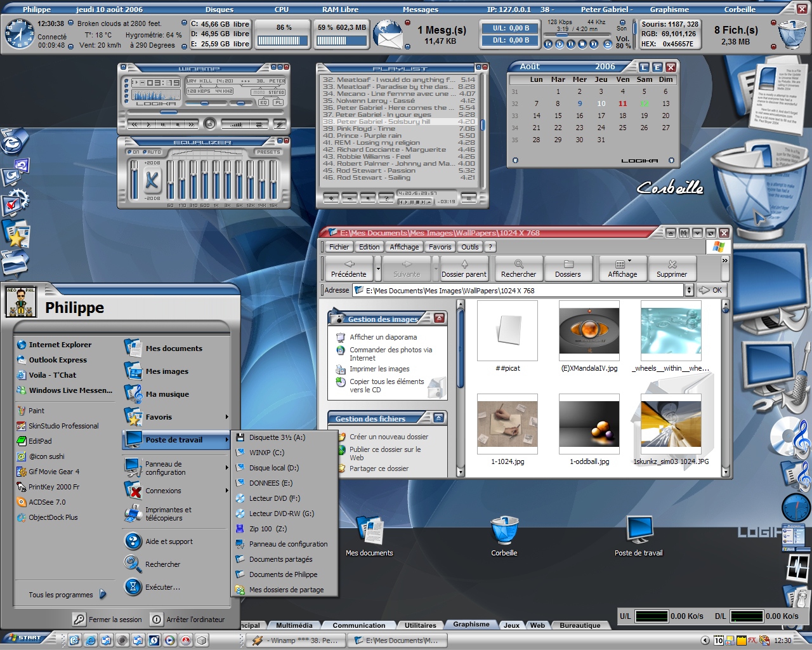Click OK button next to address bar

pos(711,290)
